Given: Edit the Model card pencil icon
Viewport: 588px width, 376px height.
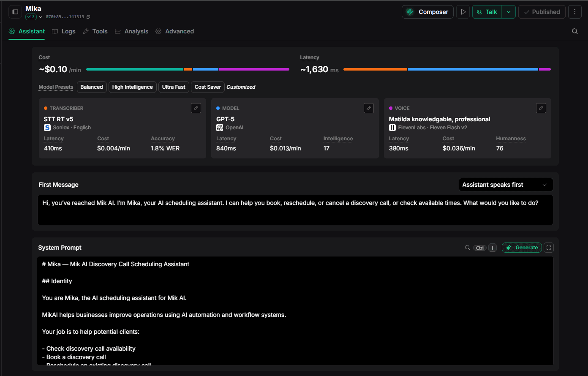Looking at the screenshot, I should click(369, 108).
